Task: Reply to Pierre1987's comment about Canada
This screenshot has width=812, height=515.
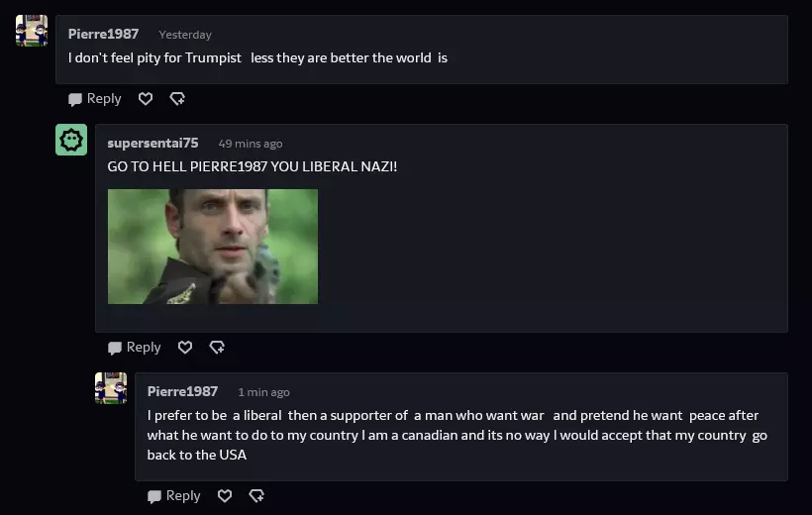Action: [174, 496]
